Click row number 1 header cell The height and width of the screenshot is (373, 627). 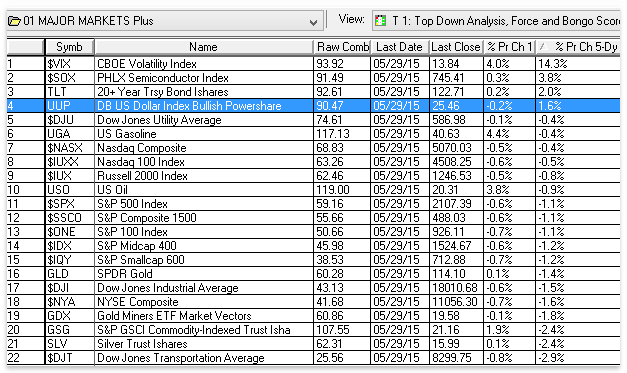tap(26, 64)
